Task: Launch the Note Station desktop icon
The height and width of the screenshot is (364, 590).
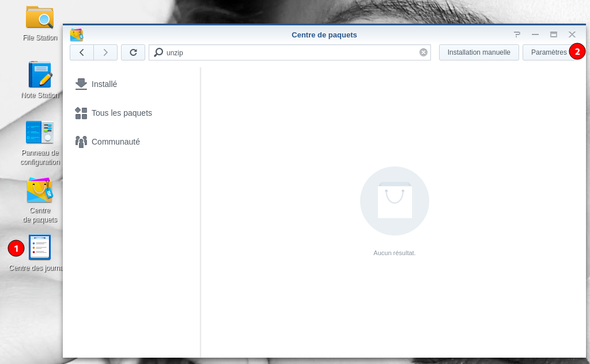Action: pyautogui.click(x=40, y=75)
